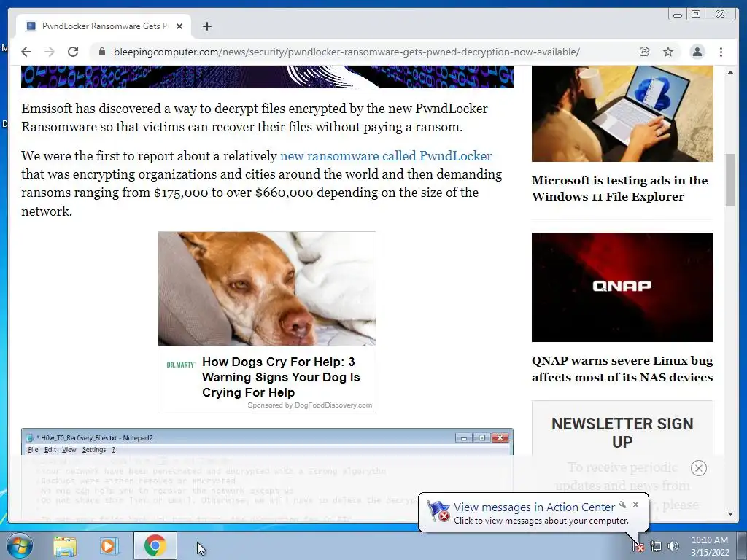Click Sponsored by DogFoodDiscovery.com text
The image size is (747, 560).
309,405
